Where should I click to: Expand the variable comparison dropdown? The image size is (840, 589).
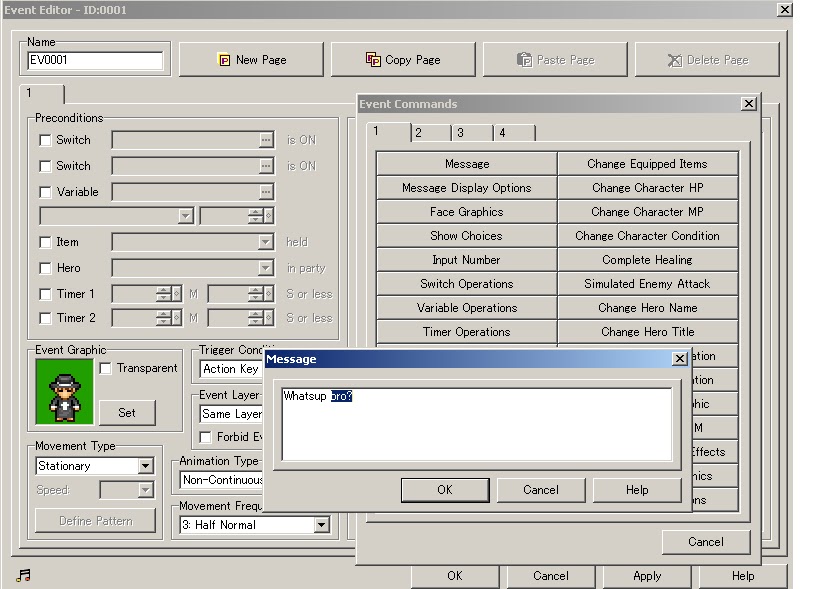coord(185,216)
